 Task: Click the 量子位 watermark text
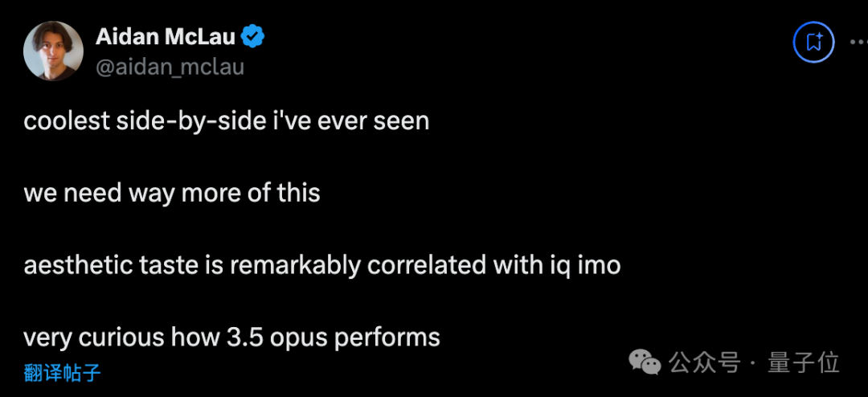point(804,363)
